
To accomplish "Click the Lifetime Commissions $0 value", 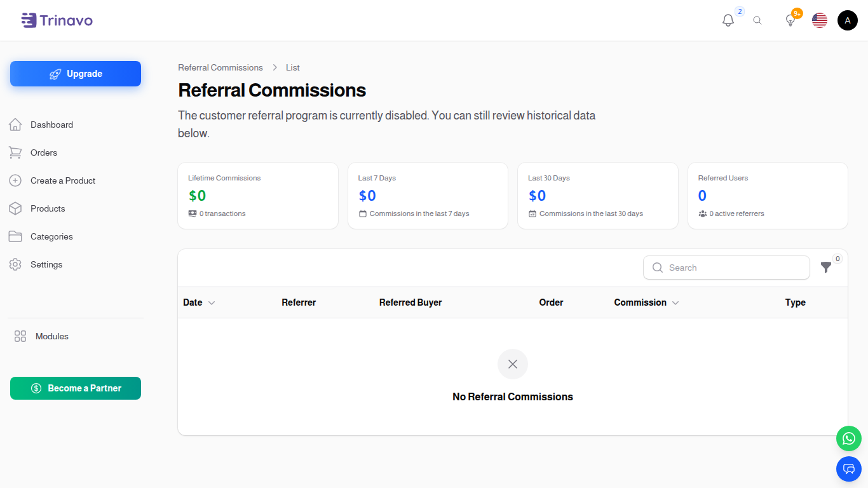I will [x=197, y=196].
